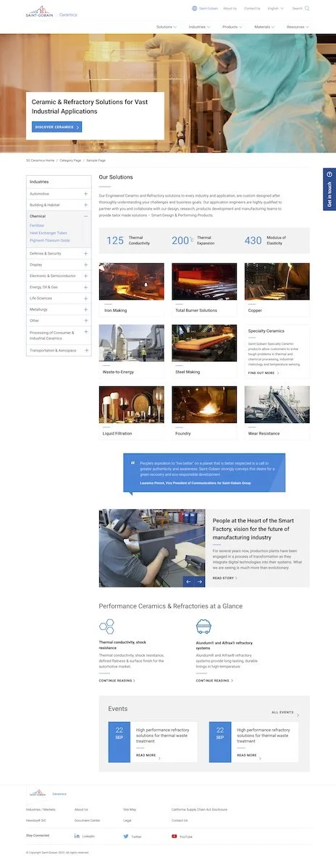336x868 pixels.
Task: Select Fertilizer under Chemical
Action: pos(37,226)
